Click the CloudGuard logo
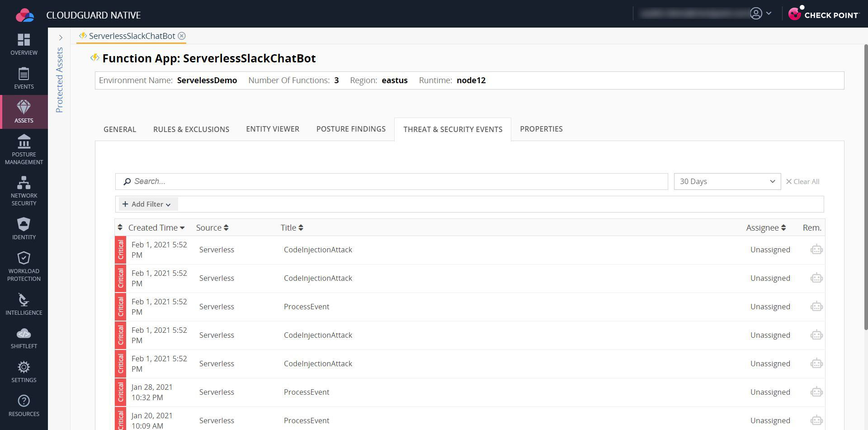 24,15
